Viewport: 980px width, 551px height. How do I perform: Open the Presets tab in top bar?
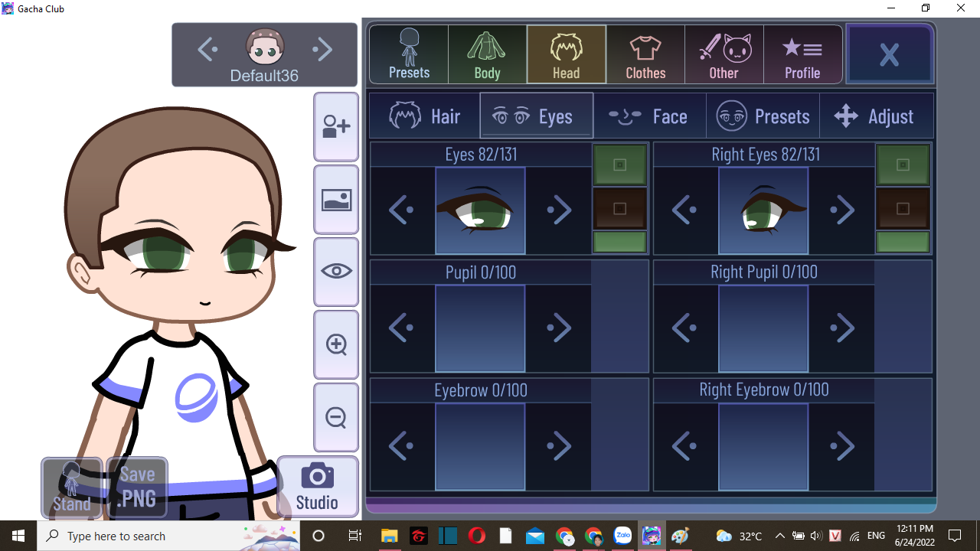click(x=409, y=54)
